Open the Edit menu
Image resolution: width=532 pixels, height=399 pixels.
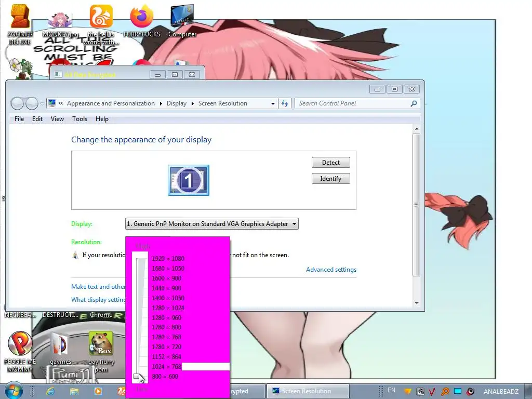click(37, 119)
